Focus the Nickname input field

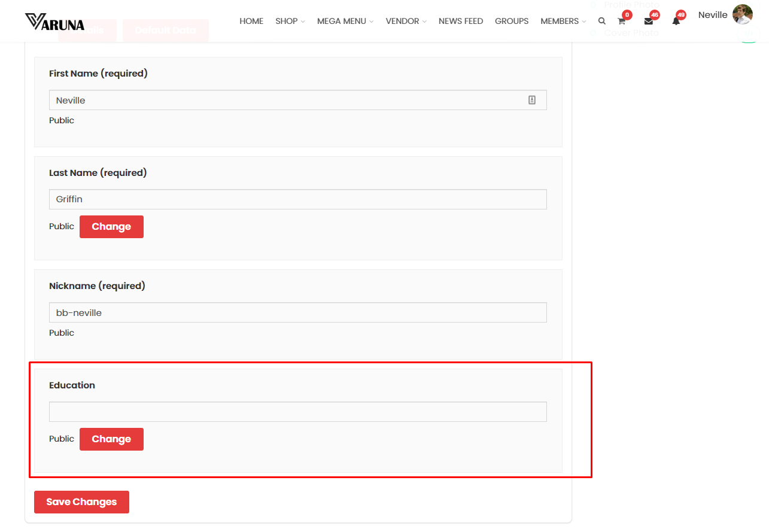pyautogui.click(x=298, y=312)
